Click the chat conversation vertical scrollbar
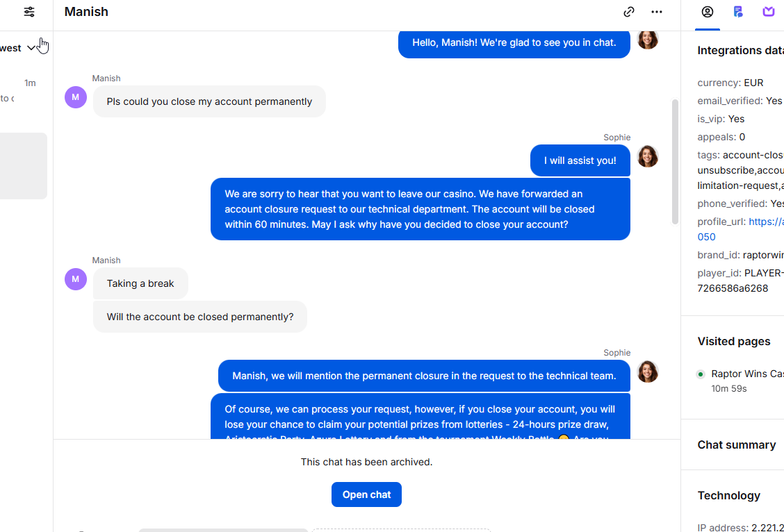The height and width of the screenshot is (532, 784). (675, 162)
